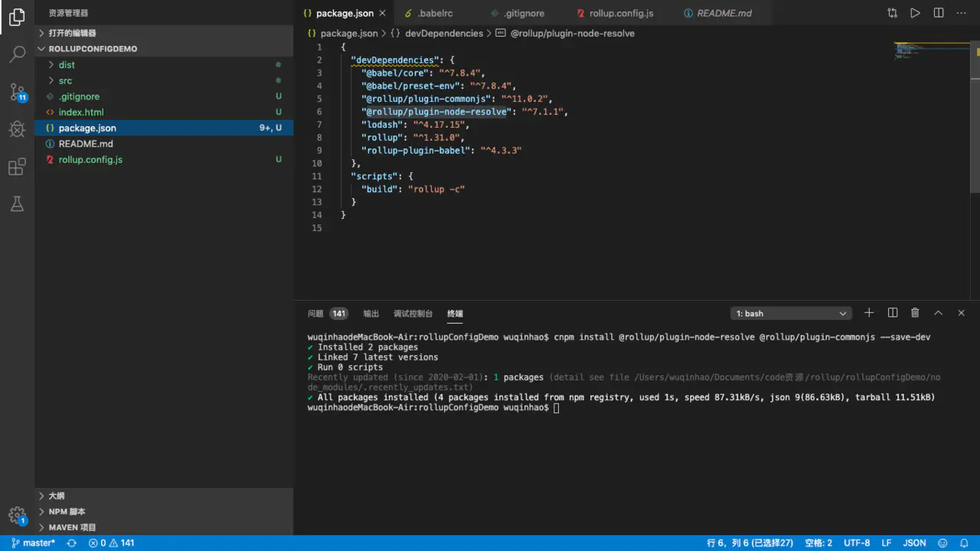Click the feedback smiley in status bar
The height and width of the screenshot is (551, 980).
point(944,543)
